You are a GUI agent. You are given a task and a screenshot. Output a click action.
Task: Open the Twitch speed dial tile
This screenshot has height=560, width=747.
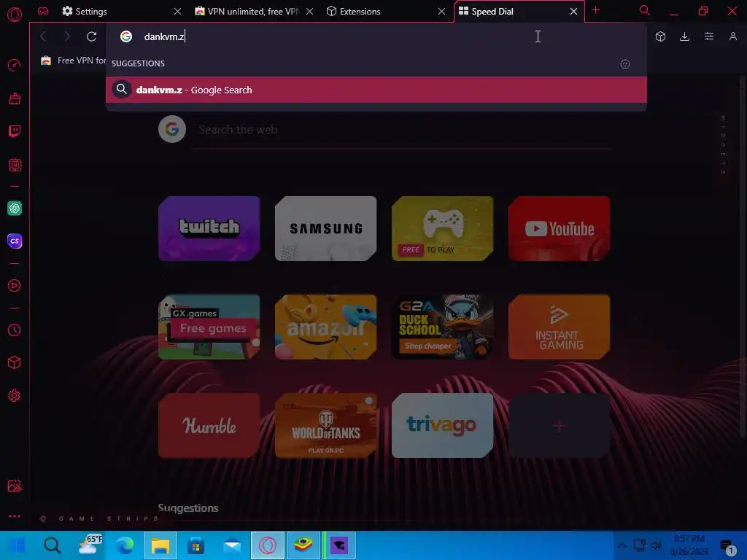(x=209, y=228)
